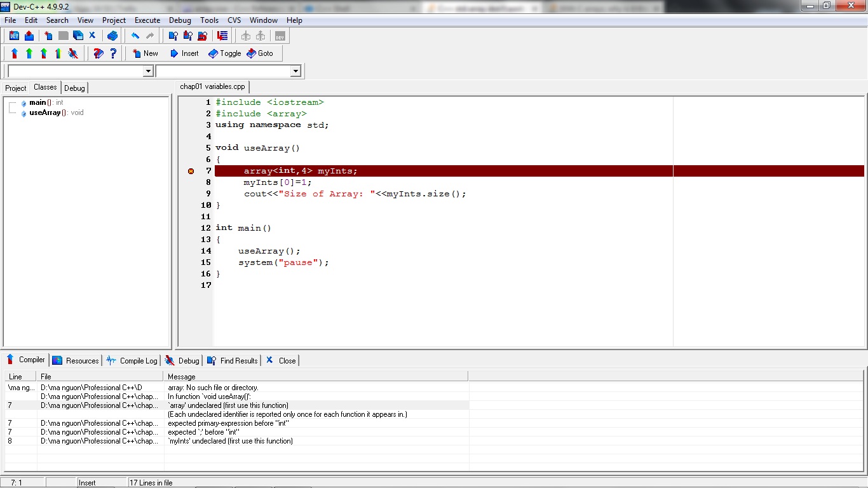Switch to the Find Results bottom tab
Screen dimensions: 868x488
[x=232, y=360]
